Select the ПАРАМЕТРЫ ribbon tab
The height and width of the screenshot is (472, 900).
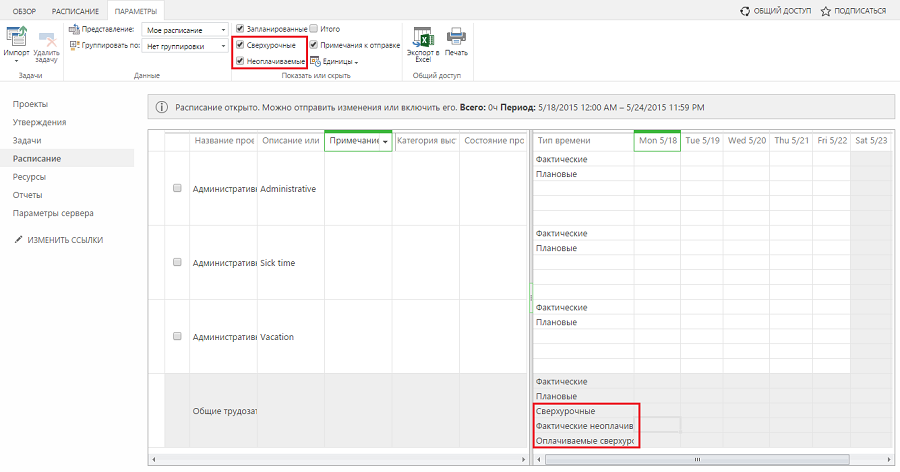[135, 11]
